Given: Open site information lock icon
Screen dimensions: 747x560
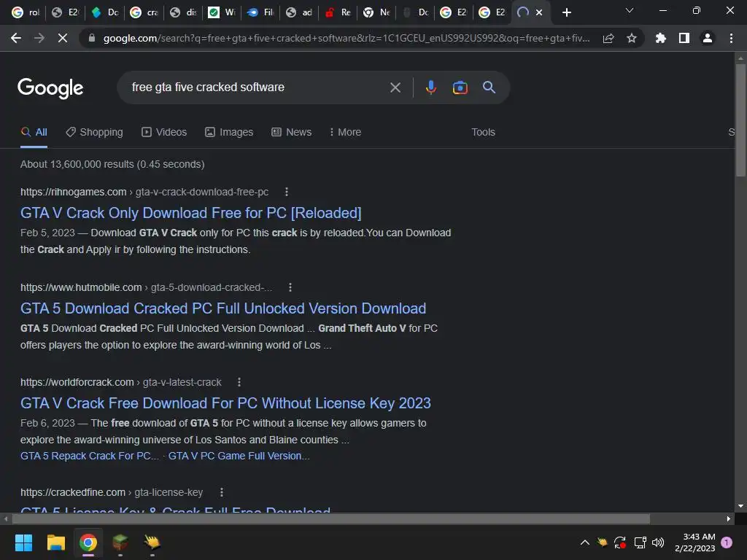Looking at the screenshot, I should pos(92,38).
